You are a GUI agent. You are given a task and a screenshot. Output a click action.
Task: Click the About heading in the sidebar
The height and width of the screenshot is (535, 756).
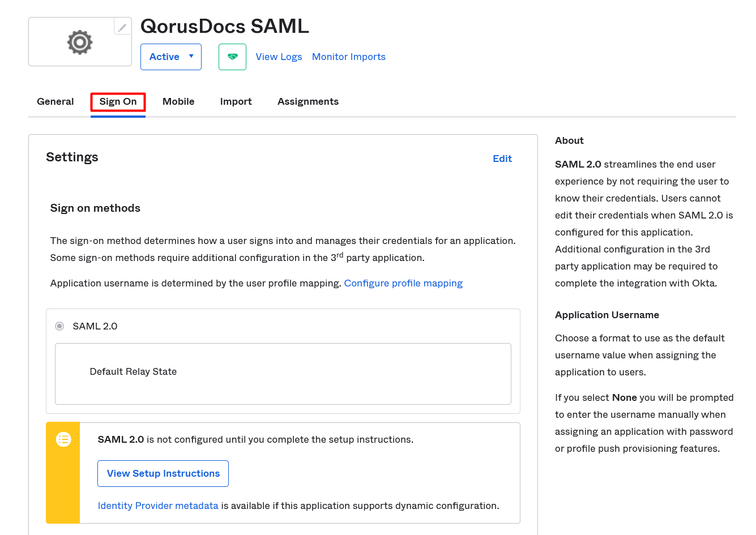point(569,140)
